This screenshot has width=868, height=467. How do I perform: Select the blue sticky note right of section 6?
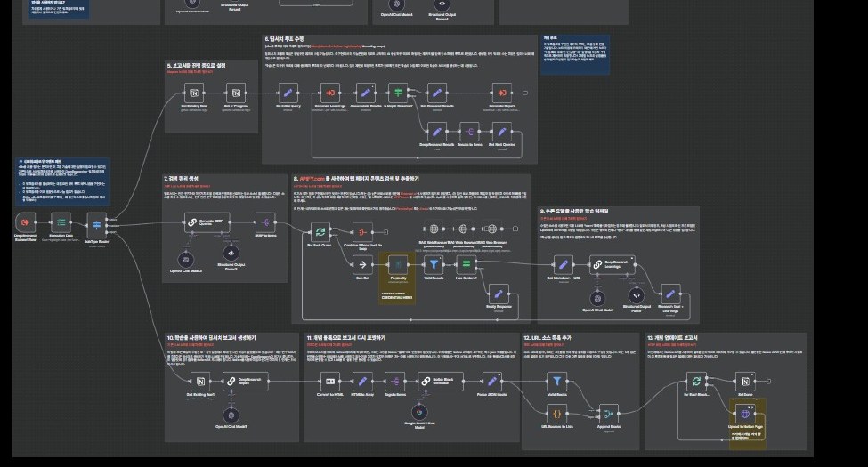(x=575, y=55)
